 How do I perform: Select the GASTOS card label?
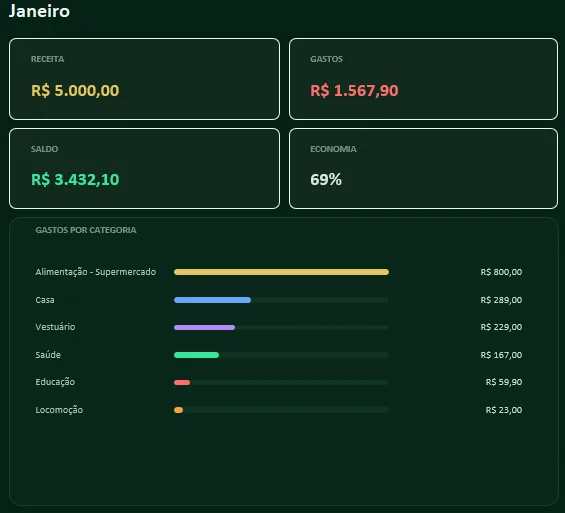point(326,59)
